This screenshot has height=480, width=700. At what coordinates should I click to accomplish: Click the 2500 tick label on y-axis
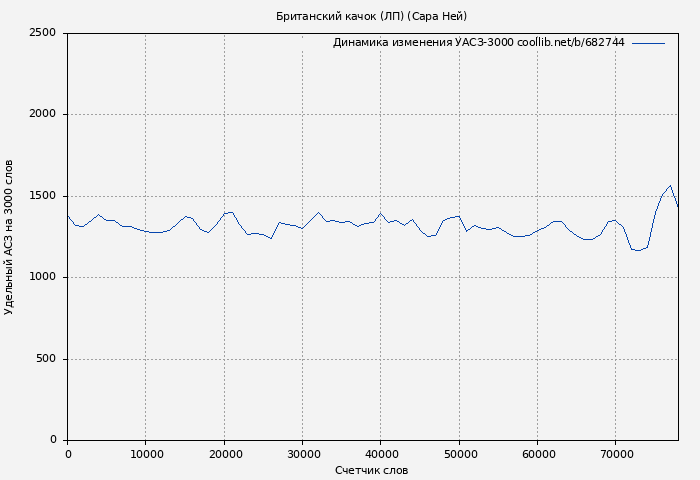coord(42,33)
